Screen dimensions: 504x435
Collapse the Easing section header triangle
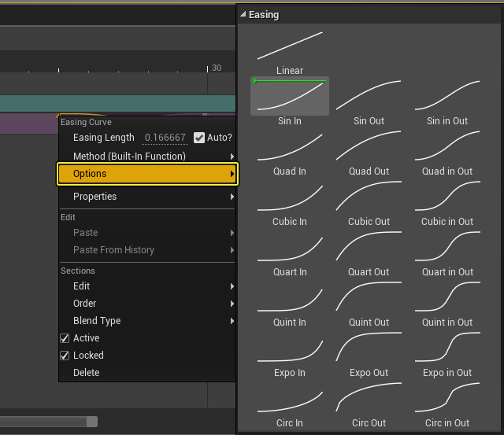coord(243,15)
